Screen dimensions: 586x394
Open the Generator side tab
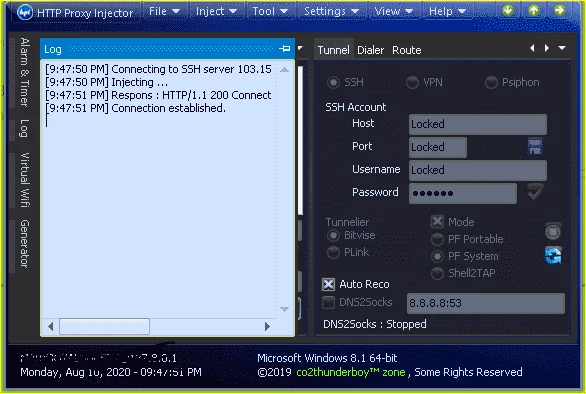[25, 244]
